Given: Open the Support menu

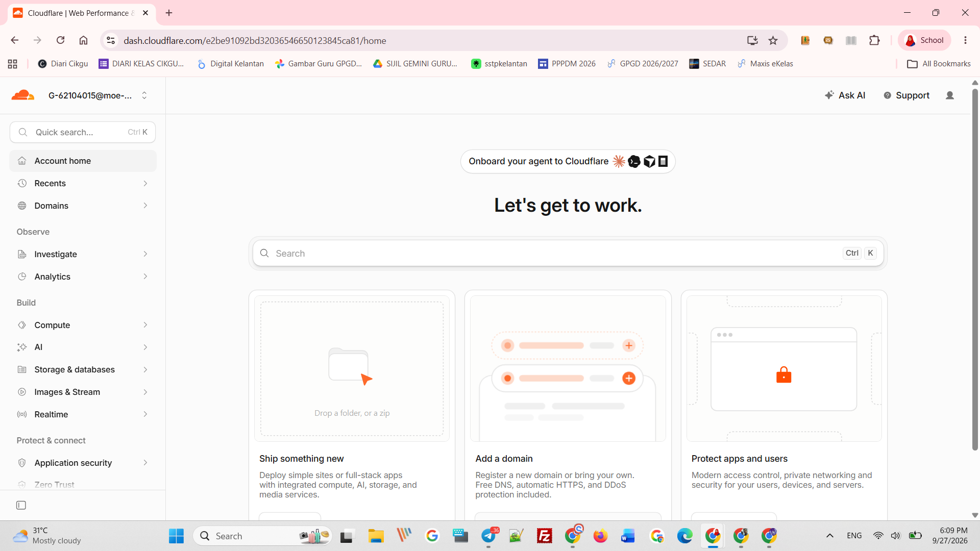Looking at the screenshot, I should [906, 95].
